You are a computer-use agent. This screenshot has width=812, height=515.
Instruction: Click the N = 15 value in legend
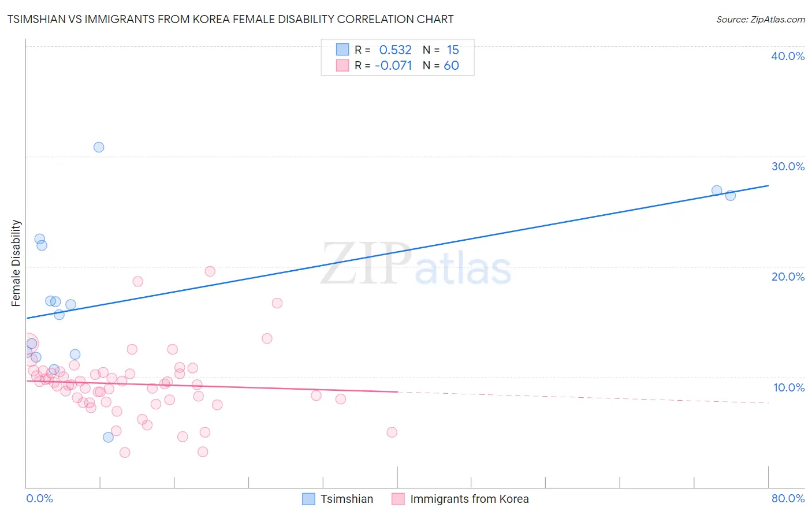(441, 50)
